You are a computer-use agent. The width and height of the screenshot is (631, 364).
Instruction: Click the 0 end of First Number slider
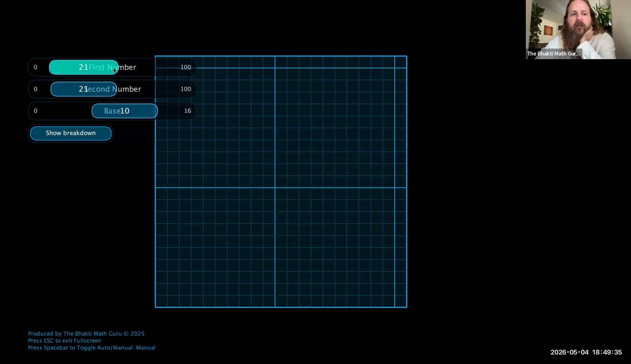[x=35, y=67]
